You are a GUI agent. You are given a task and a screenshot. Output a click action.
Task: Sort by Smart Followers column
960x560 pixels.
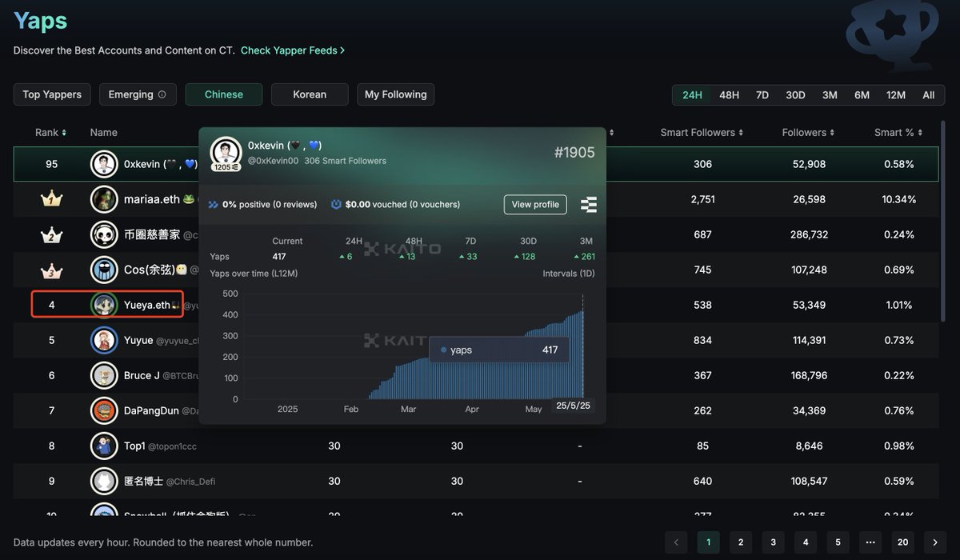pyautogui.click(x=702, y=132)
